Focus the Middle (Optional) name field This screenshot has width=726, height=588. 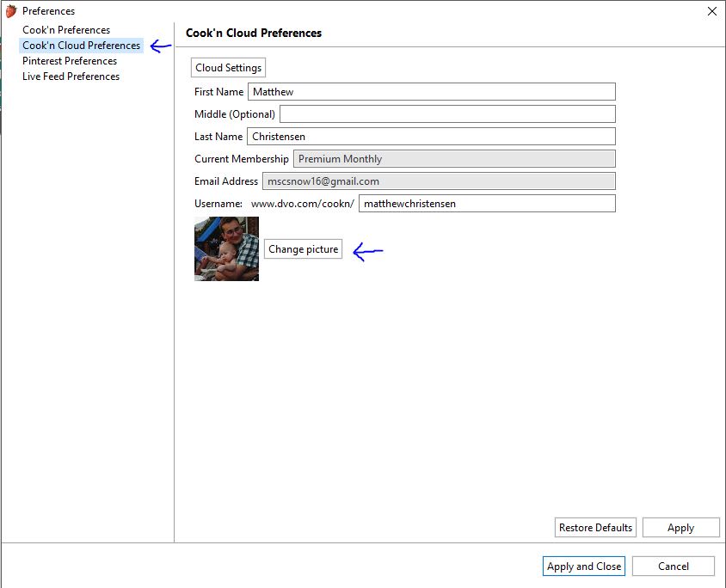[447, 113]
